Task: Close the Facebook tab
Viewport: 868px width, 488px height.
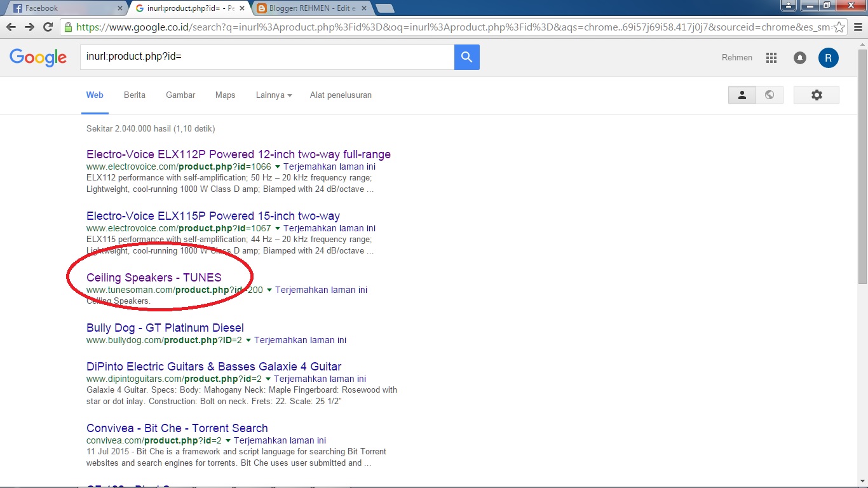Action: [x=120, y=8]
